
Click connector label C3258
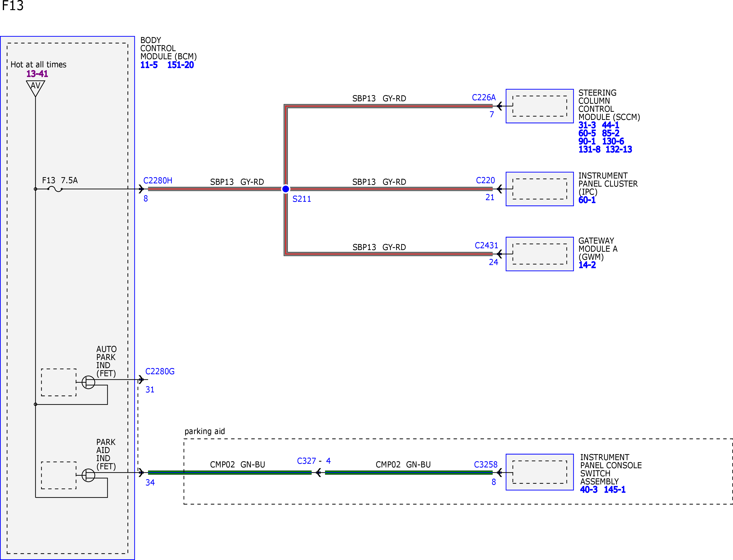click(x=486, y=465)
